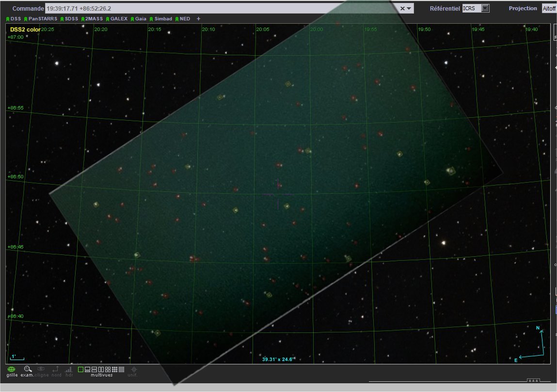Click the 20:05 right ascension label

coord(263,30)
